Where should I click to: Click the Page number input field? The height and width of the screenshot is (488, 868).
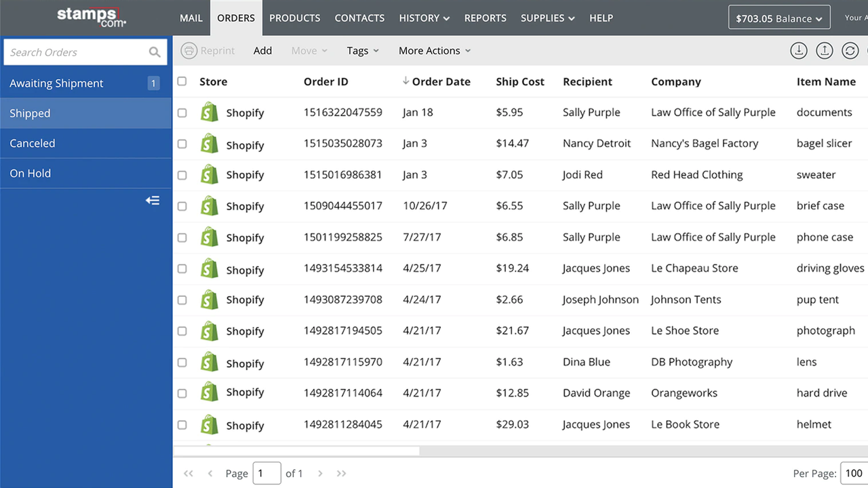[267, 473]
